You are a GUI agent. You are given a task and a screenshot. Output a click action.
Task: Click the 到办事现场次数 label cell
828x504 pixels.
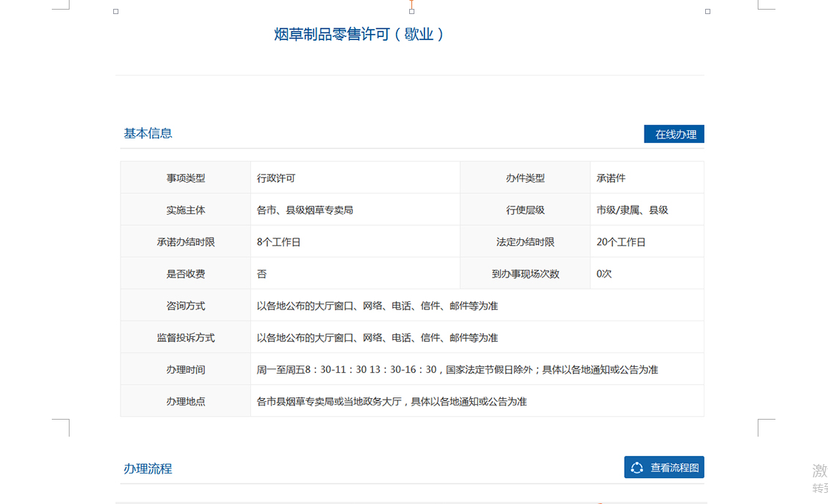525,274
